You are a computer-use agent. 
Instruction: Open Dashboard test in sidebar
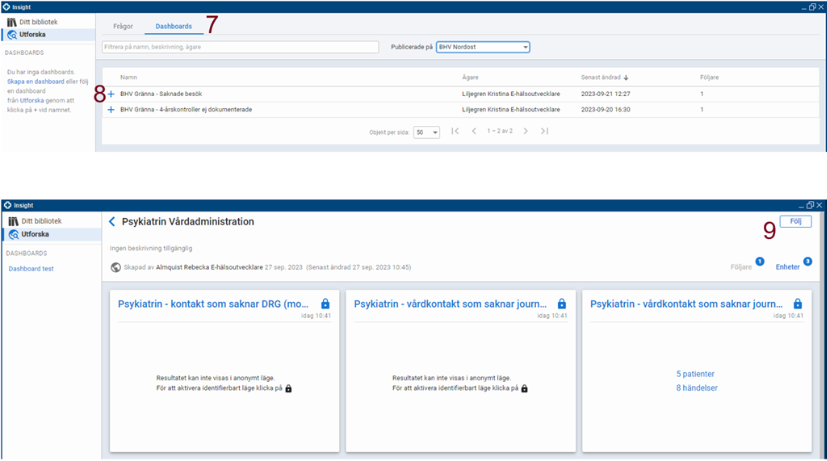pyautogui.click(x=31, y=269)
